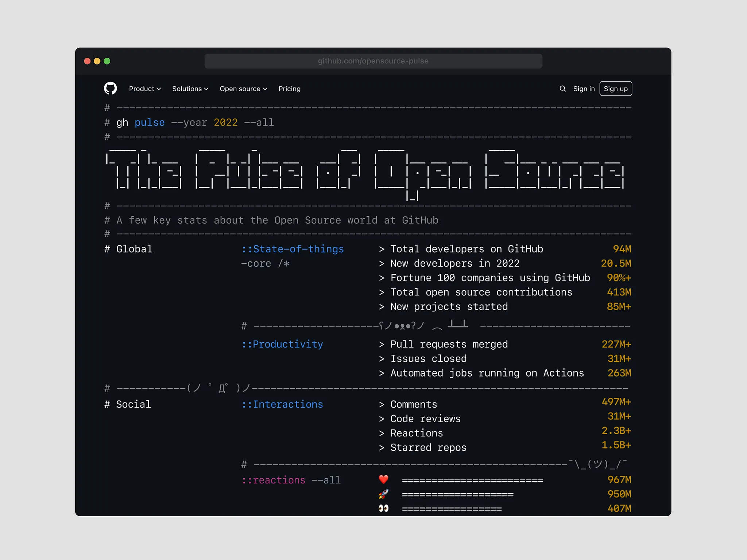Click the yellow traffic light button
747x560 pixels.
pos(97,61)
